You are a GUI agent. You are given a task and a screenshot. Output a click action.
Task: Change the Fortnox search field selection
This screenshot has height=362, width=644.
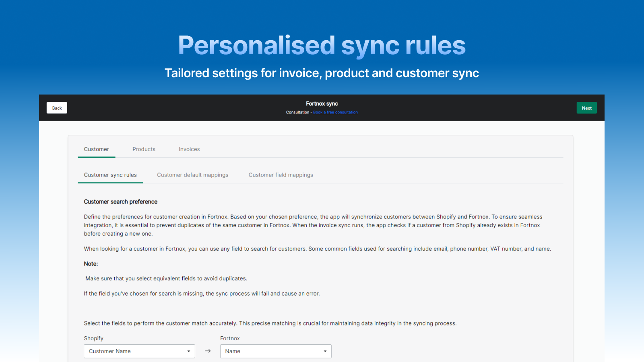(275, 351)
